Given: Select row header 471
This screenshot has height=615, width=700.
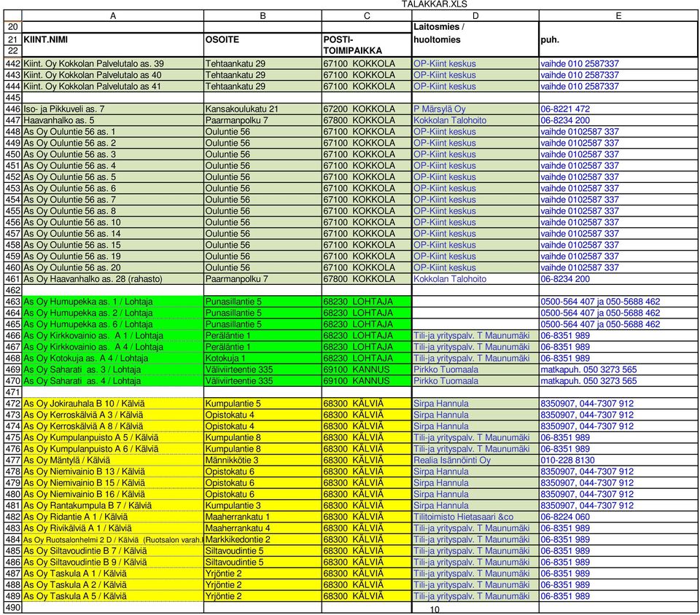Looking at the screenshot, I should pyautogui.click(x=13, y=392).
